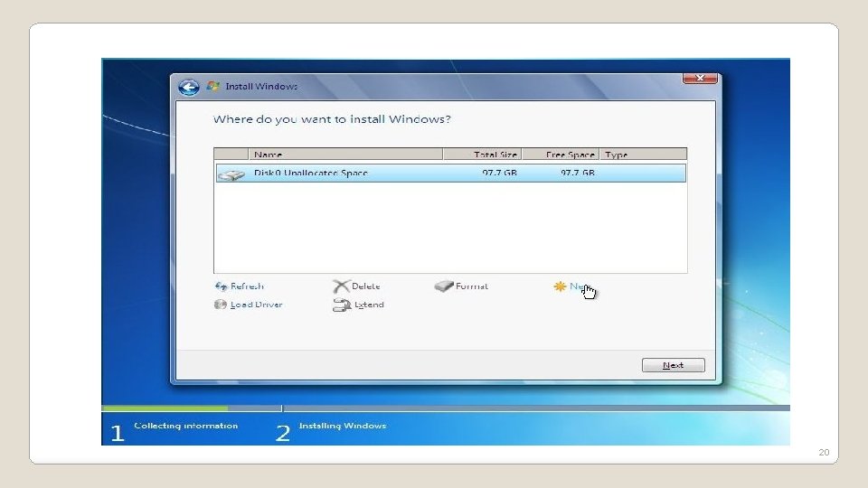Sort by the Total Size column header
The height and width of the screenshot is (488, 868).
pyautogui.click(x=482, y=154)
